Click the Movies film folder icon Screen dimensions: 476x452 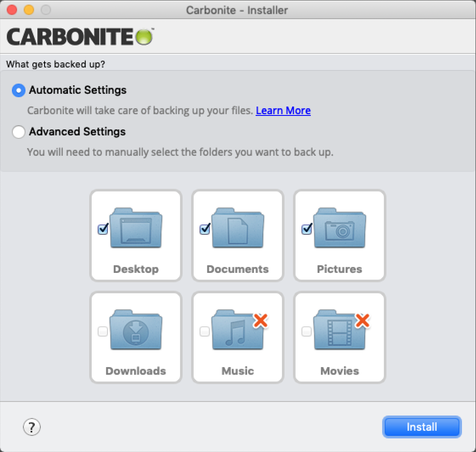coord(338,332)
